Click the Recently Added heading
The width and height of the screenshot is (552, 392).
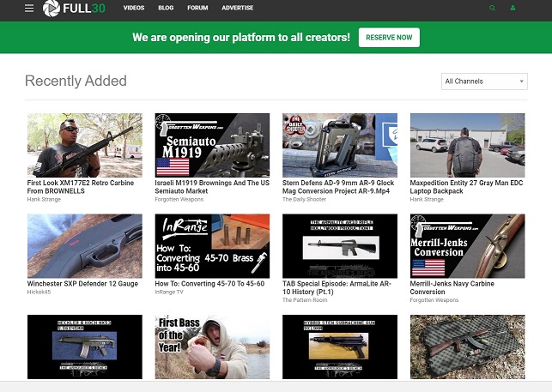tap(76, 81)
